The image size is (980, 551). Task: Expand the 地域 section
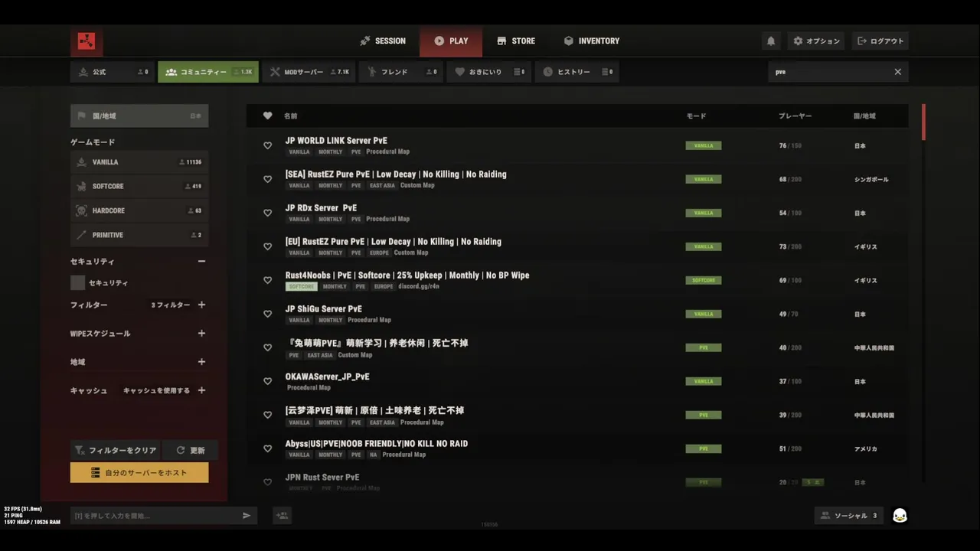click(201, 362)
